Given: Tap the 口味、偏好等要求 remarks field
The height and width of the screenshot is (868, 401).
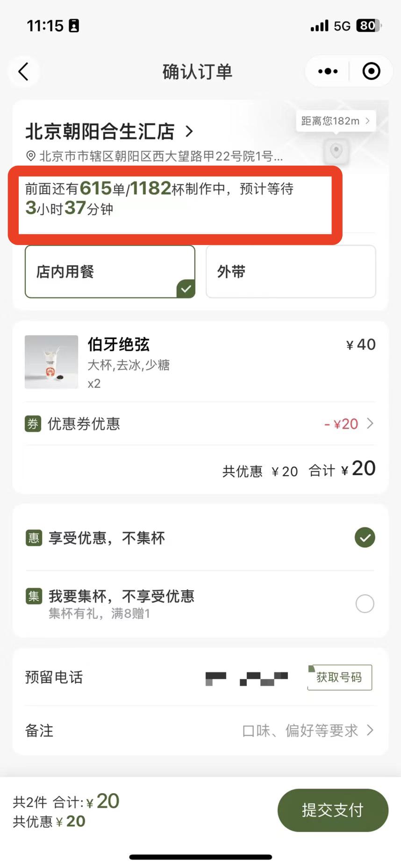Looking at the screenshot, I should click(300, 731).
